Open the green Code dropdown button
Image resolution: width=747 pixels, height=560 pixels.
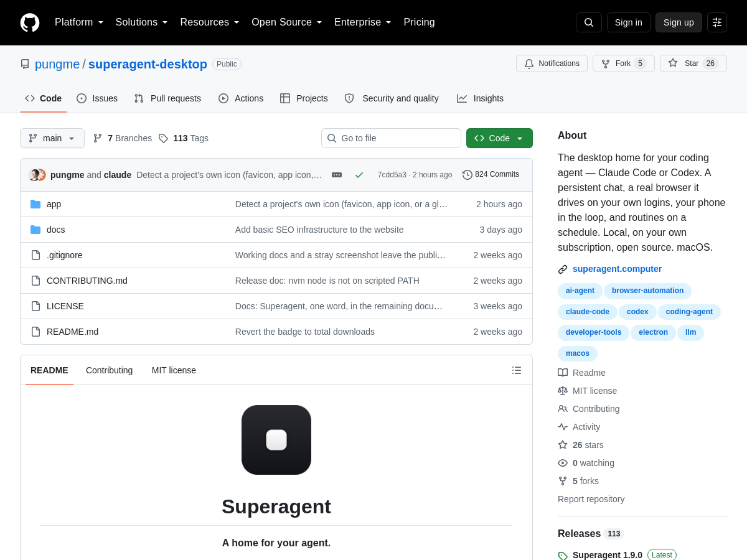click(x=499, y=138)
